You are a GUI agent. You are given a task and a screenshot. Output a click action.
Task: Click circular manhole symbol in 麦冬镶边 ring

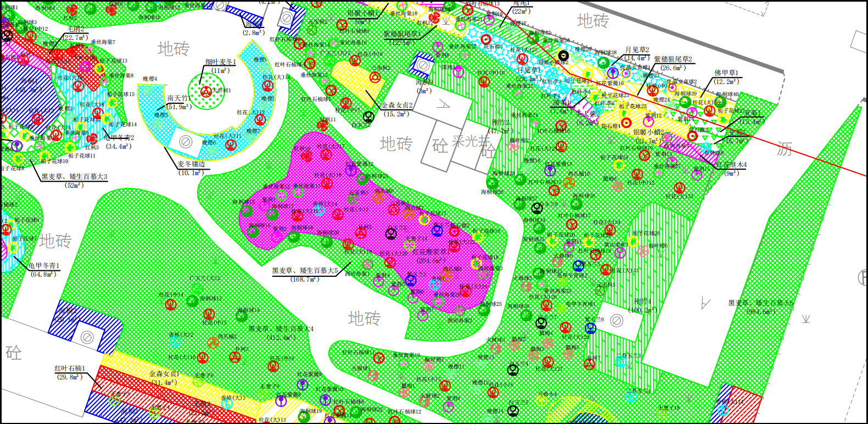(x=186, y=142)
